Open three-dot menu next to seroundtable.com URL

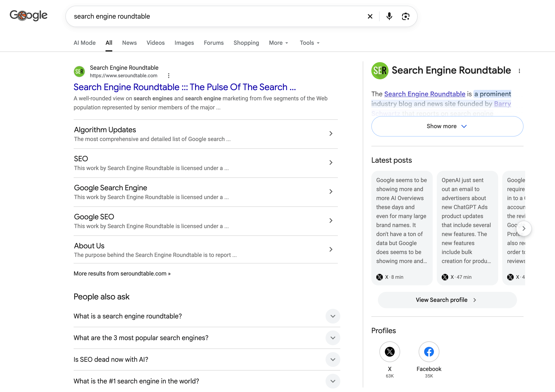point(169,76)
